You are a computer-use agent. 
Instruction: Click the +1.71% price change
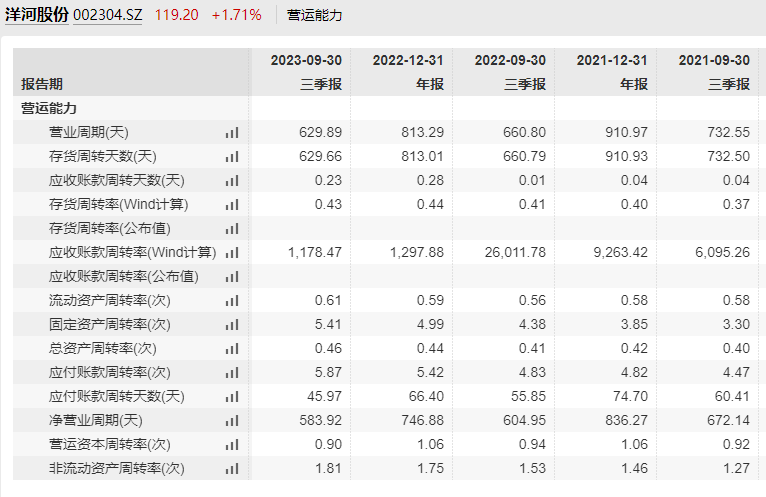click(236, 15)
